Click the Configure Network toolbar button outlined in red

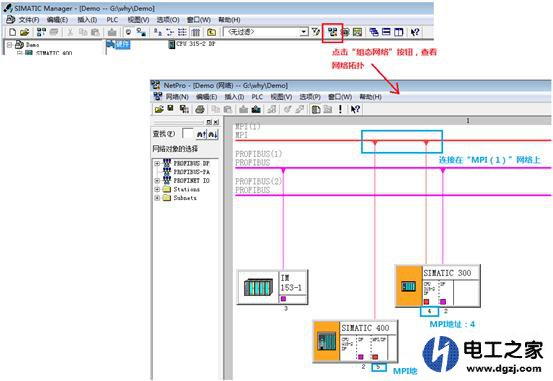[x=332, y=32]
